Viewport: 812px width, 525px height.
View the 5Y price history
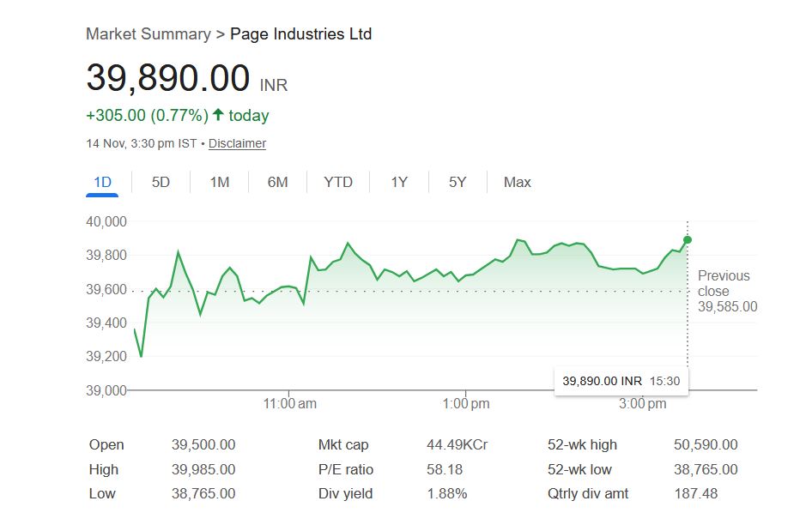458,182
